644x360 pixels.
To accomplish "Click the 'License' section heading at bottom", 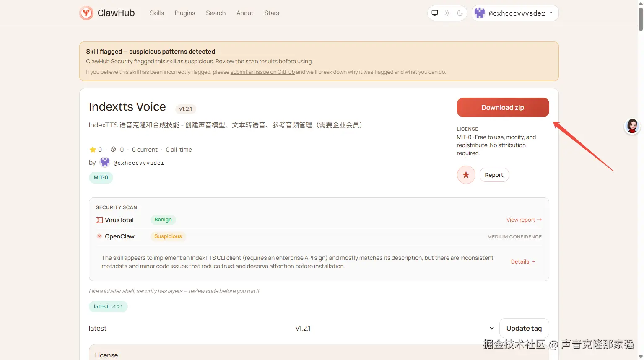I will click(x=106, y=355).
